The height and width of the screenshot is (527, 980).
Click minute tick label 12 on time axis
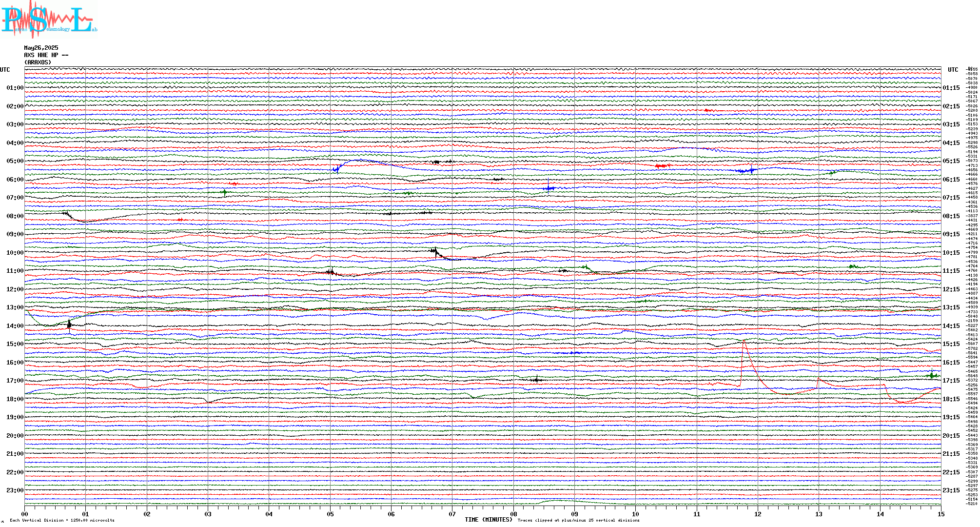coord(758,514)
